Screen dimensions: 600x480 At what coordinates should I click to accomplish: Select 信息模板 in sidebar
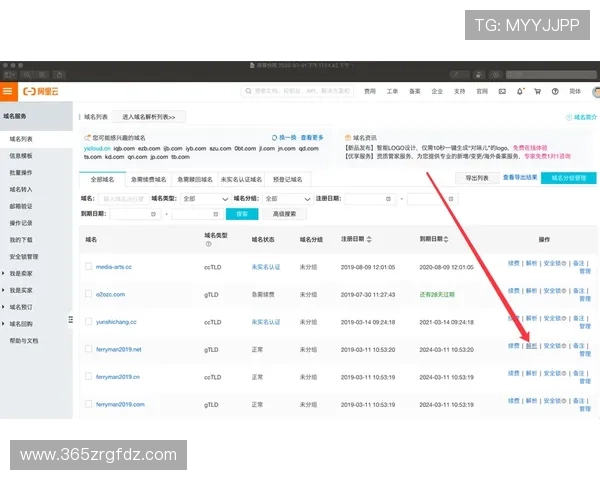[x=21, y=156]
